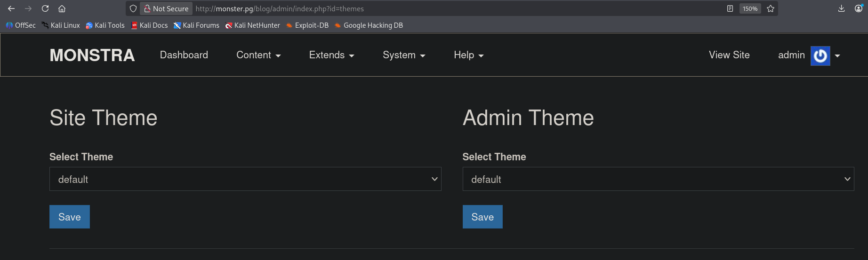The width and height of the screenshot is (868, 260).
Task: Click the admin power avatar icon
Action: (x=820, y=56)
